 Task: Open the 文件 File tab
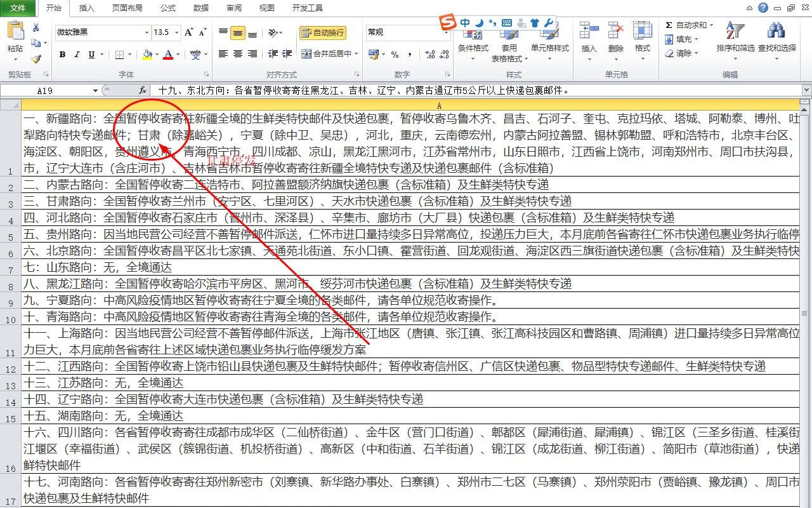pyautogui.click(x=18, y=8)
